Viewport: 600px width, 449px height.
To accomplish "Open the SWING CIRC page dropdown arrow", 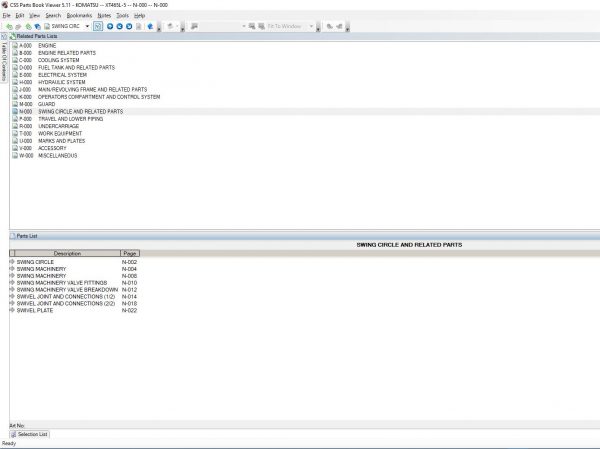I will 87,26.
